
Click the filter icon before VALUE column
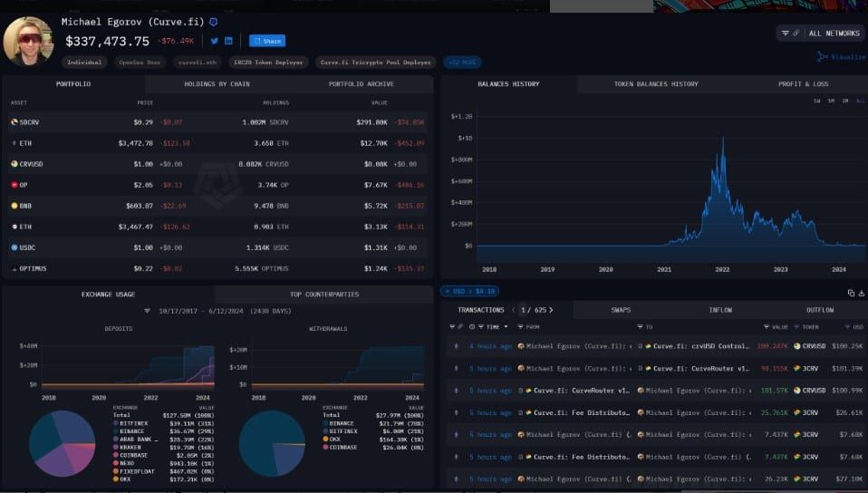pos(767,327)
